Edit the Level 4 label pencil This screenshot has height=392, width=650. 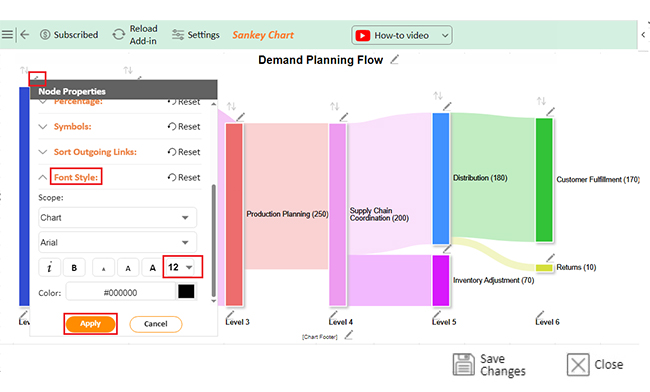(x=334, y=314)
